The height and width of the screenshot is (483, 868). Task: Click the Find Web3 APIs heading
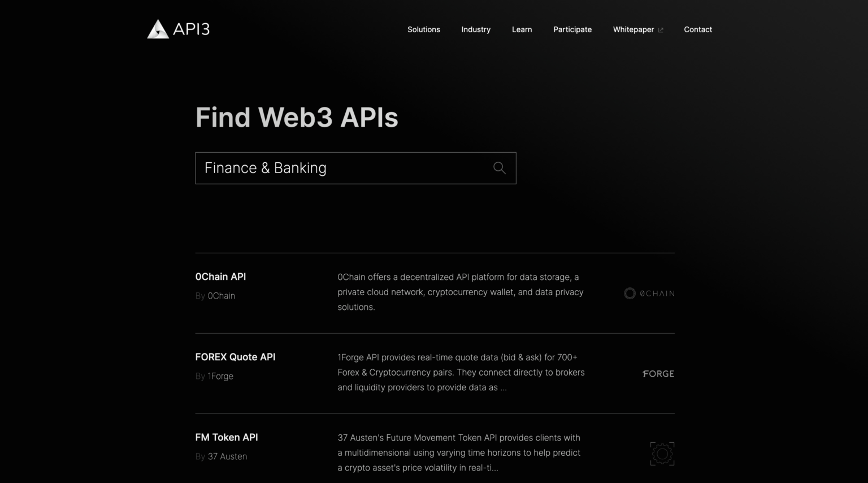pos(296,117)
